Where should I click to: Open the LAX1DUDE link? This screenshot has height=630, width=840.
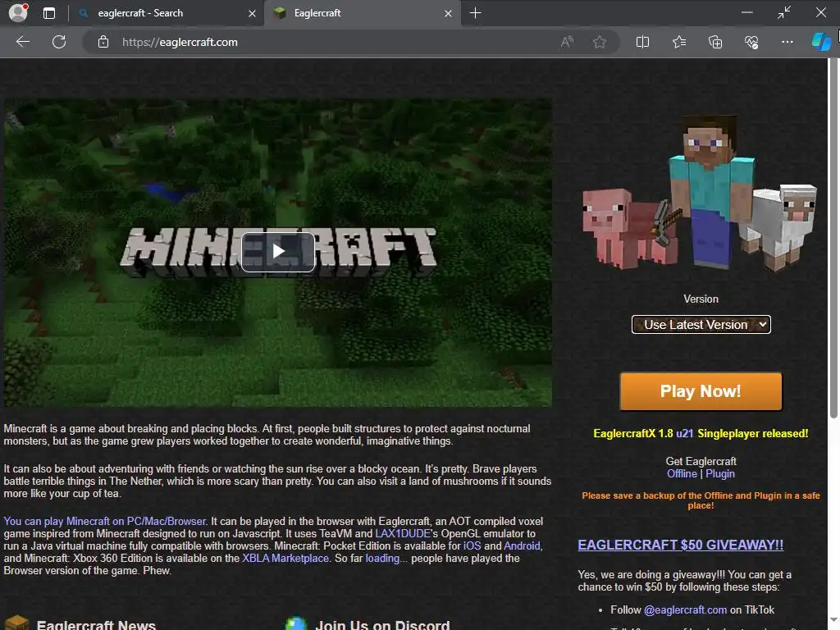click(403, 533)
